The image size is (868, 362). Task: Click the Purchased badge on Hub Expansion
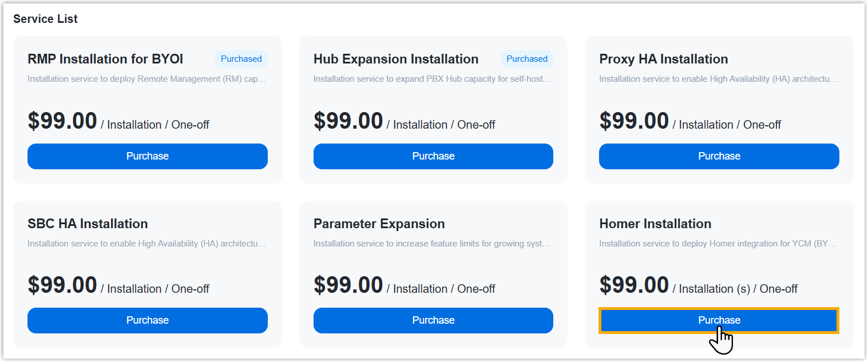pyautogui.click(x=527, y=59)
